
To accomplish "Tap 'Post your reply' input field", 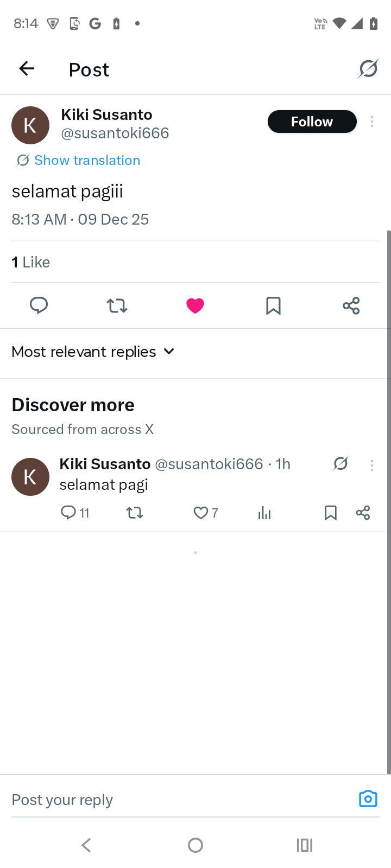I will (174, 800).
